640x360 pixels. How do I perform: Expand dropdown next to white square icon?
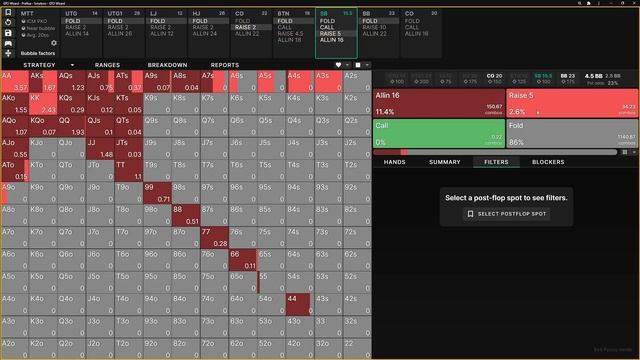pos(367,65)
